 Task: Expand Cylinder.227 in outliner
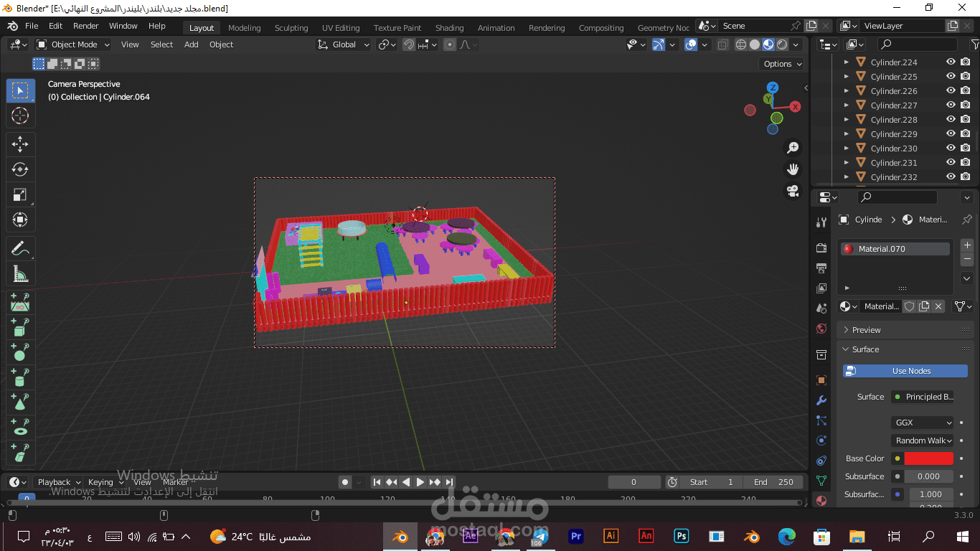846,105
